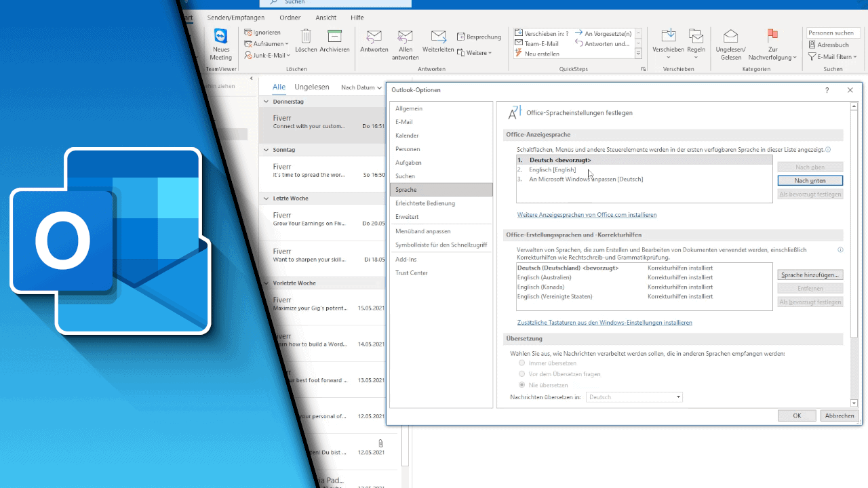Open the QuickSteps dialog launcher
This screenshot has width=868, height=488.
pyautogui.click(x=643, y=69)
